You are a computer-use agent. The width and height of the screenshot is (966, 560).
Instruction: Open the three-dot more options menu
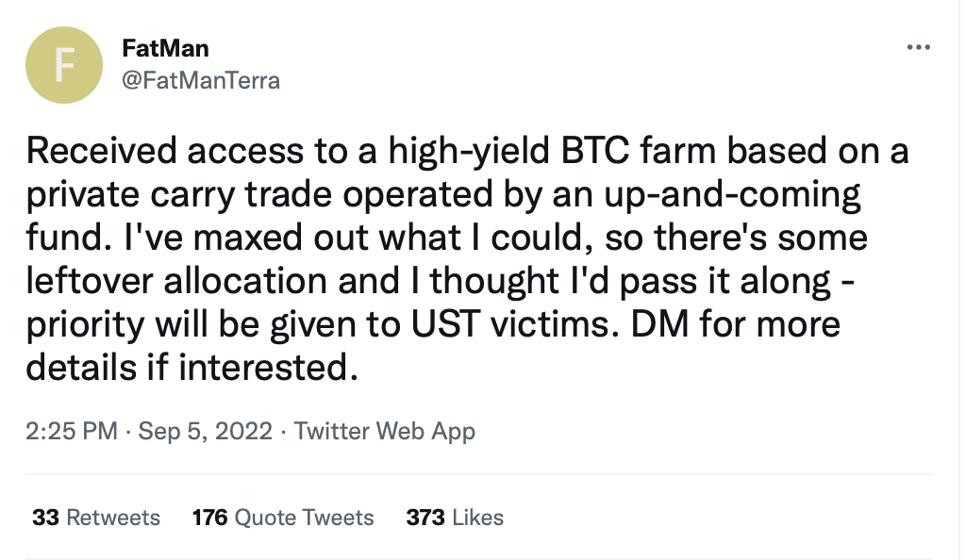[x=918, y=47]
